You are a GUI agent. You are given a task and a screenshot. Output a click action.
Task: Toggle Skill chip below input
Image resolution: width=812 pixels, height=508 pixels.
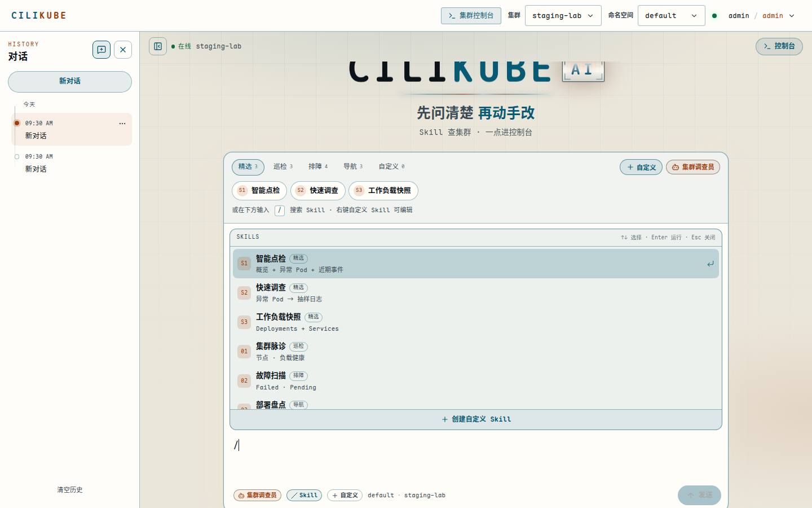(304, 496)
